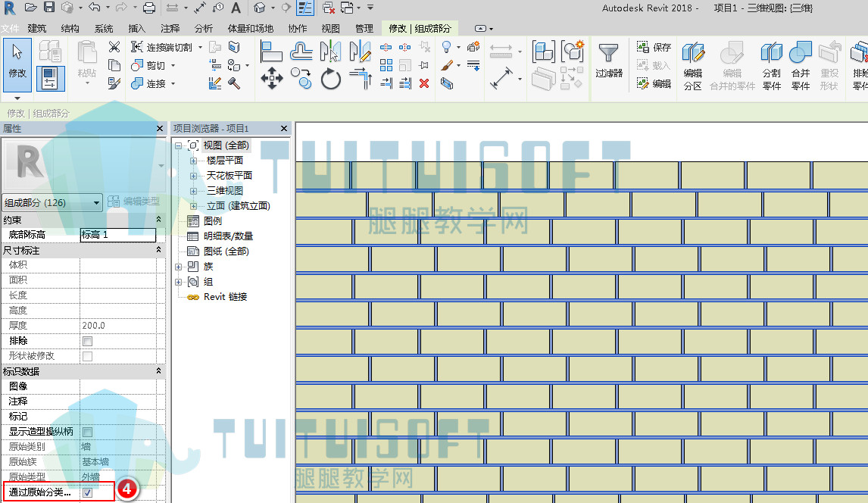The image size is (868, 503).
Task: Click the floppy disk save icon in title bar
Action: (x=49, y=7)
